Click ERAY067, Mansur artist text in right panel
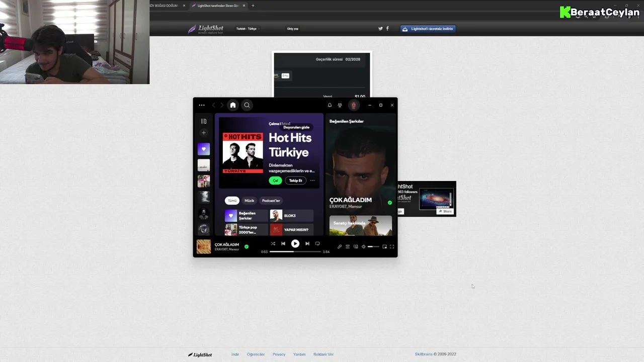644x362 pixels. (x=346, y=207)
